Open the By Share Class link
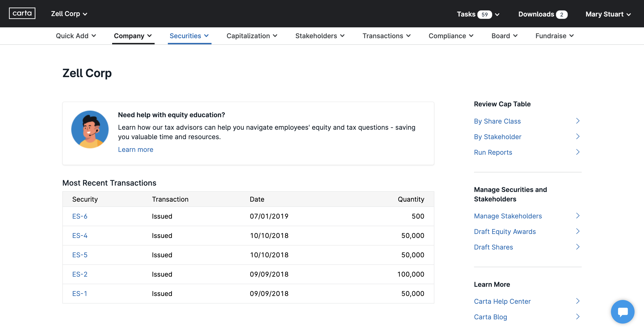The height and width of the screenshot is (333, 644). 497,121
